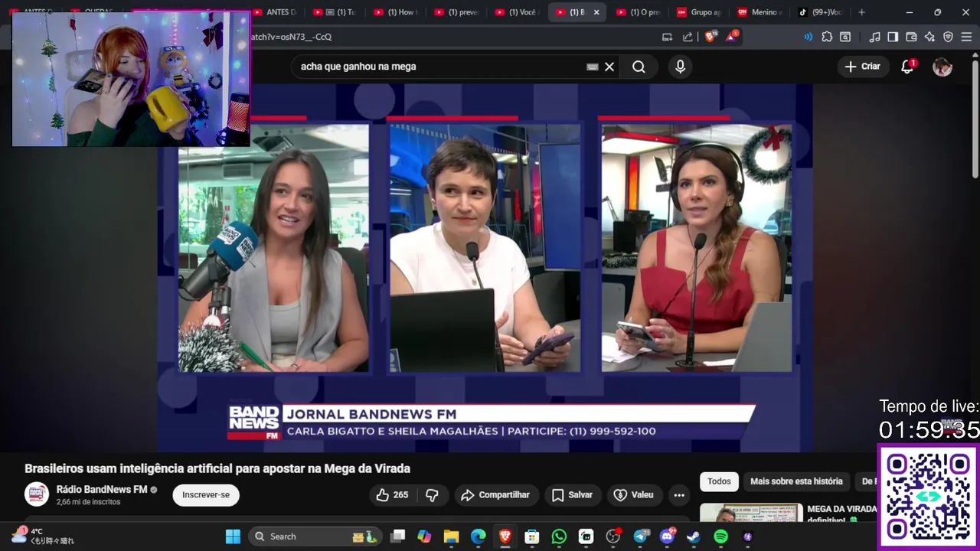Open the account avatar menu
The height and width of the screenshot is (551, 980).
[x=942, y=67]
